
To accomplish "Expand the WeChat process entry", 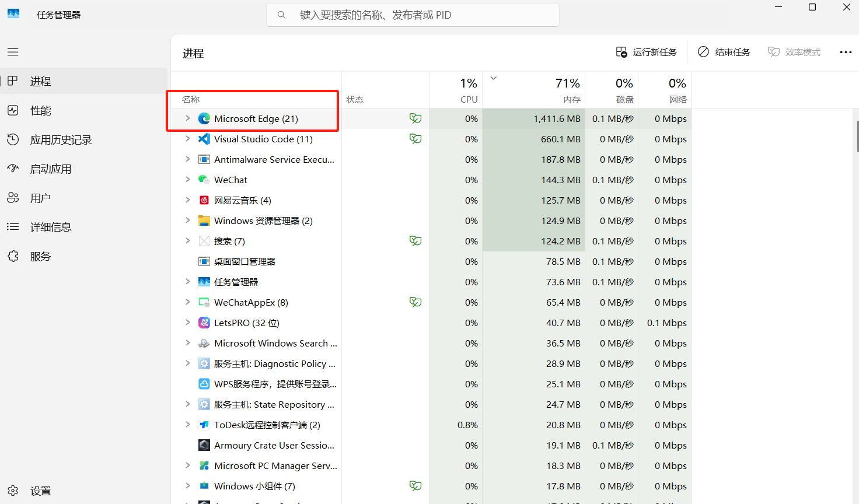I will (187, 180).
